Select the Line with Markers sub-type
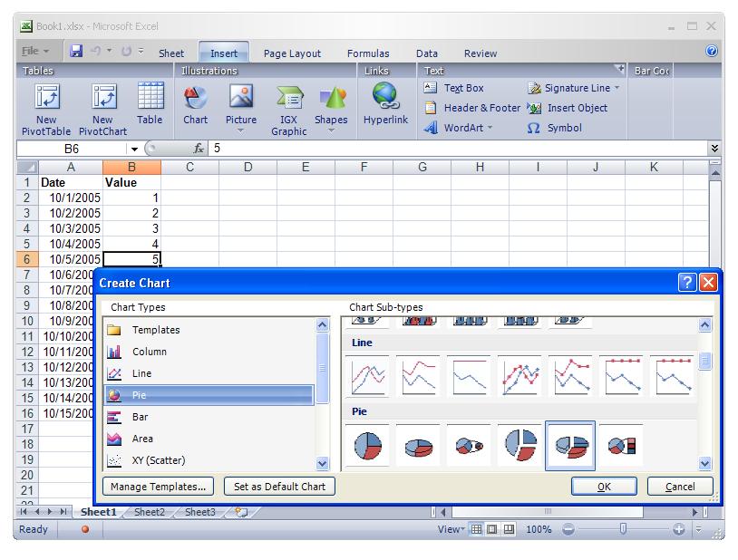The image size is (738, 560). [x=520, y=376]
